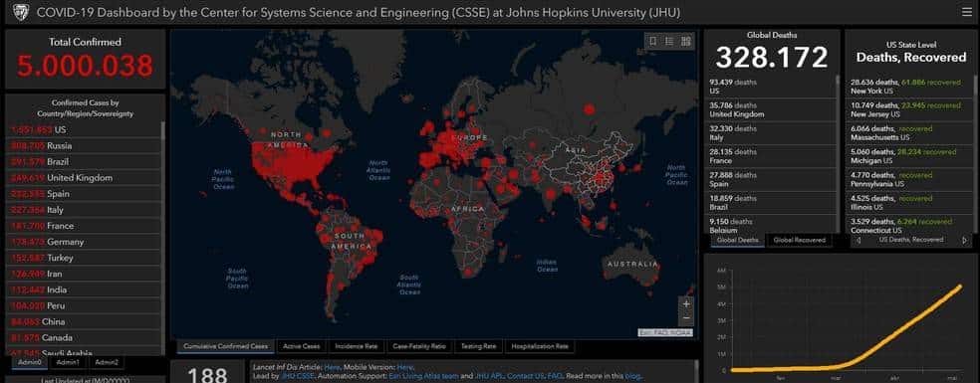Zoom out of the map with minus
Screen dimensions: 980x383
(686, 317)
